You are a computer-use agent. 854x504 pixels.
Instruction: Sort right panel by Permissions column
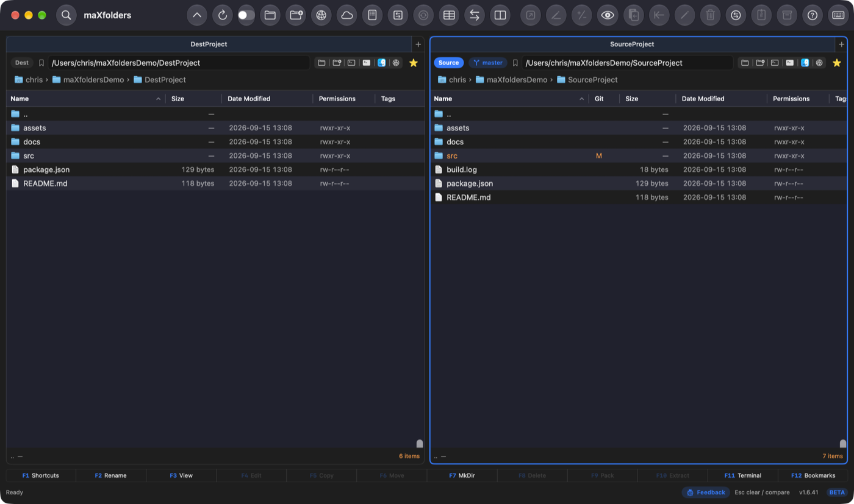point(798,99)
